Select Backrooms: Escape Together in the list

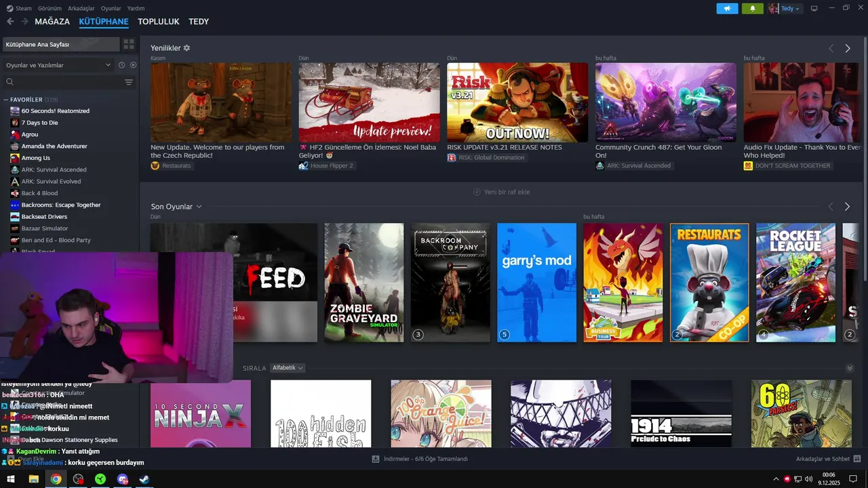click(61, 205)
